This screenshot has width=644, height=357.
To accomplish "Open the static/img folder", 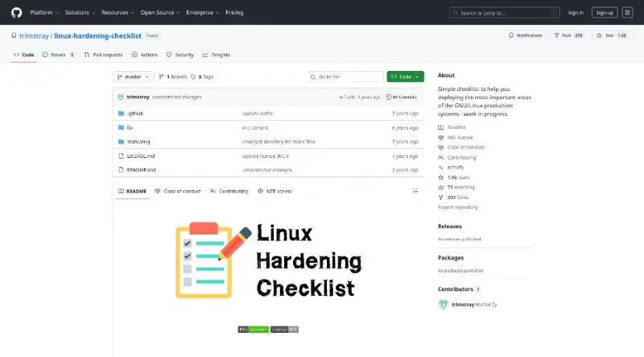I will click(138, 142).
